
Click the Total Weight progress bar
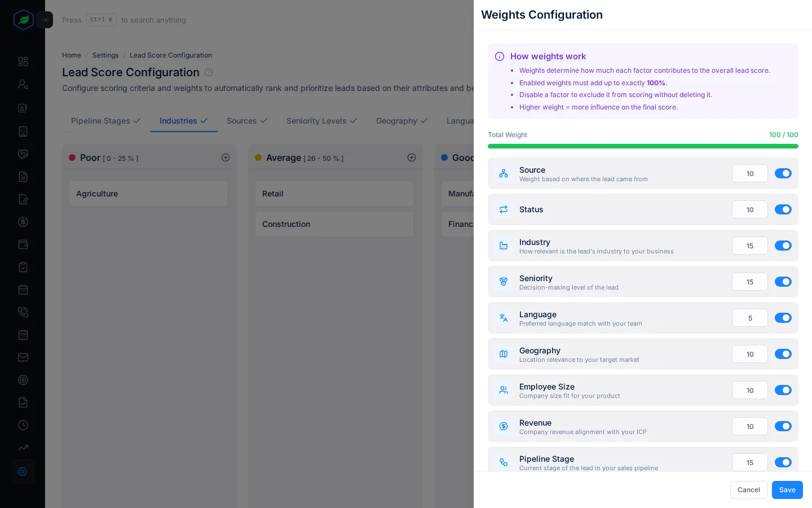pyautogui.click(x=643, y=146)
